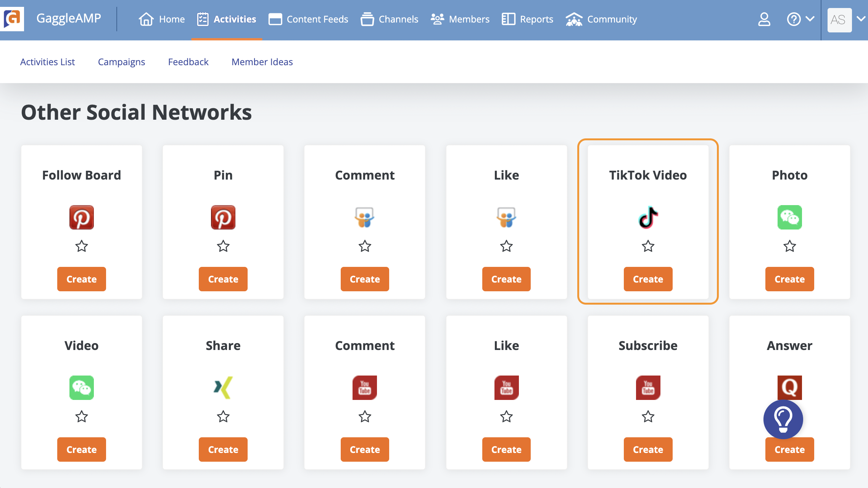Click the Quora icon on Answer card
Screen dimensions: 868x488
[x=790, y=387]
